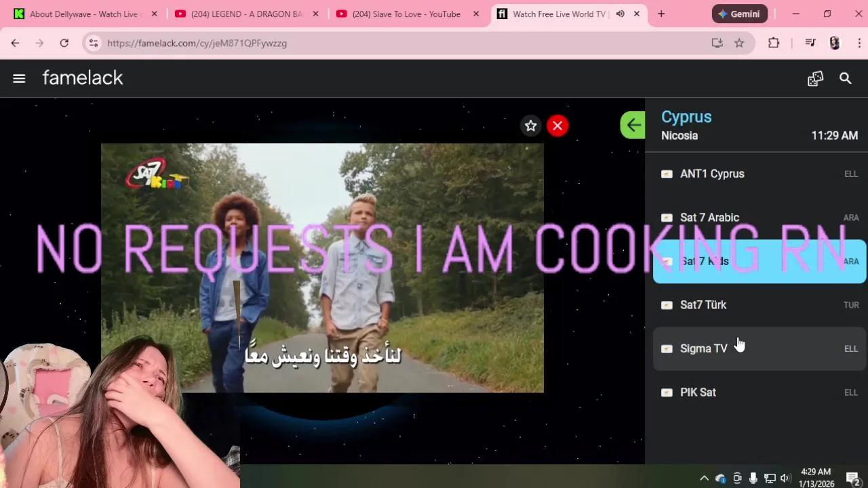
Task: Click the Sat7 Türk channel icon
Action: (667, 305)
